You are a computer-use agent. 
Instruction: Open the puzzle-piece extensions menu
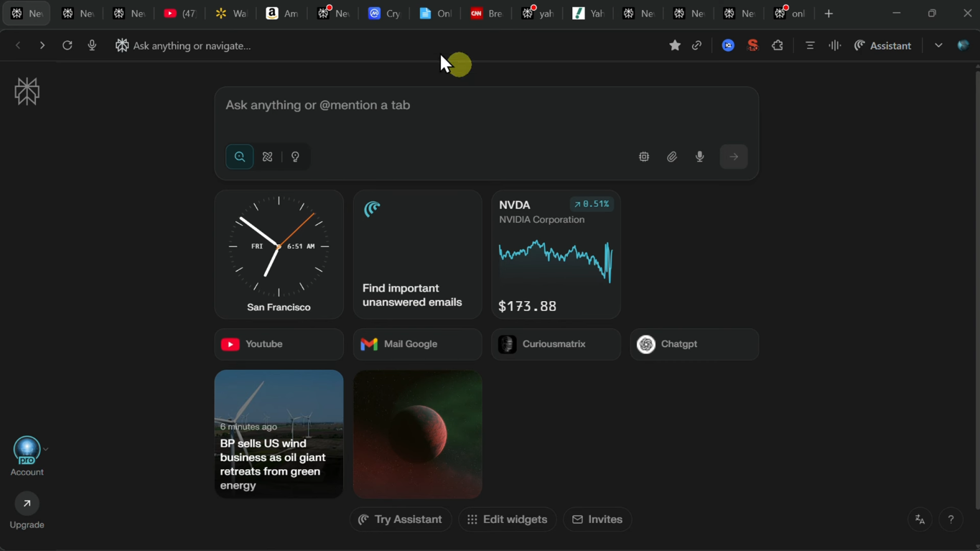pos(778,45)
